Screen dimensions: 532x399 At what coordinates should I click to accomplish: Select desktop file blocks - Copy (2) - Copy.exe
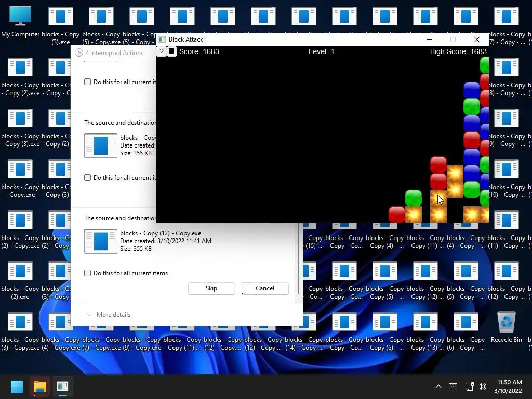click(20, 230)
